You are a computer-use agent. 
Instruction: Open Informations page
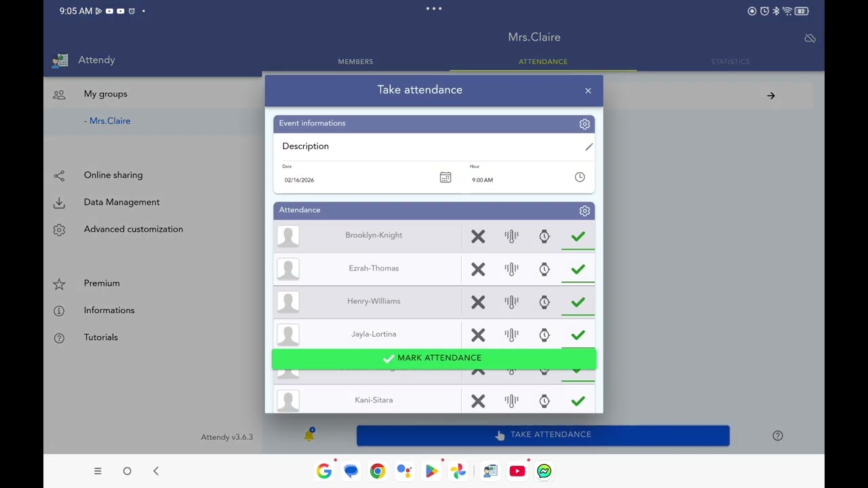click(x=109, y=310)
